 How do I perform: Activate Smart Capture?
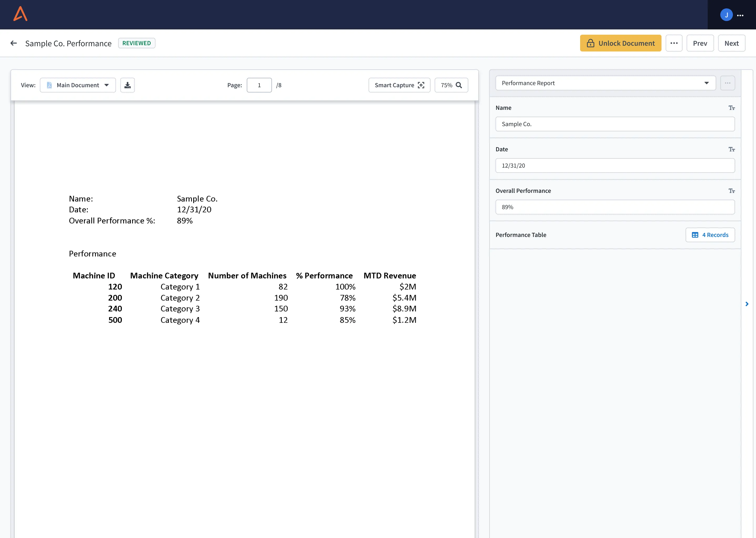click(x=399, y=85)
